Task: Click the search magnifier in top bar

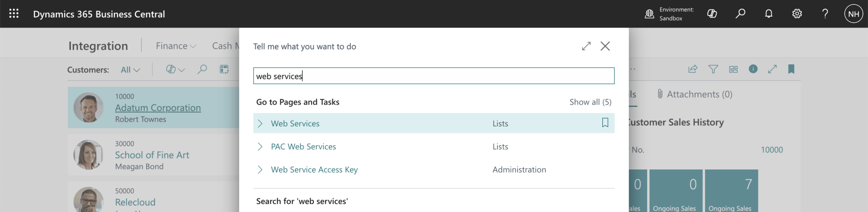Action: [x=740, y=14]
